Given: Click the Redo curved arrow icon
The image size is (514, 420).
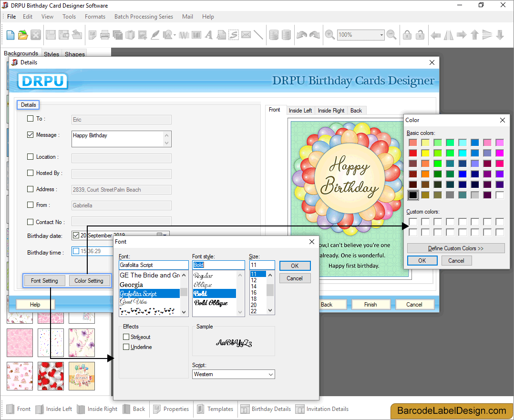Looking at the screenshot, I should [x=314, y=35].
